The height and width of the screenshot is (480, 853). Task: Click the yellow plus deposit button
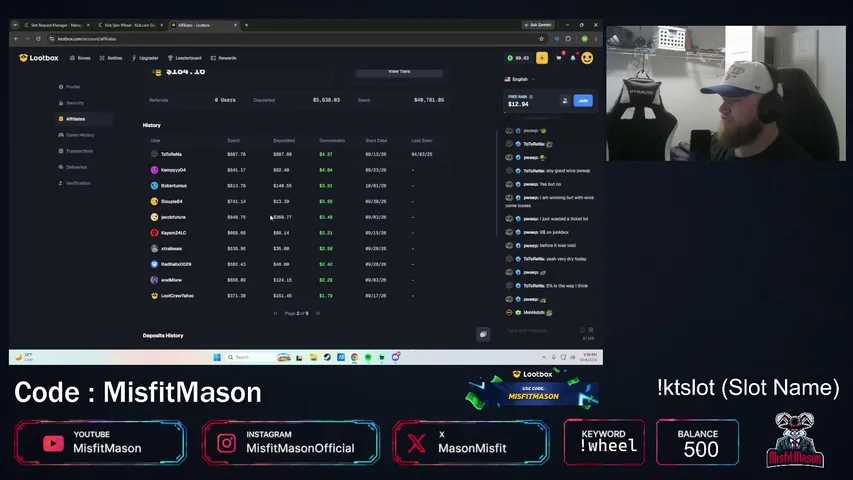[x=542, y=58]
